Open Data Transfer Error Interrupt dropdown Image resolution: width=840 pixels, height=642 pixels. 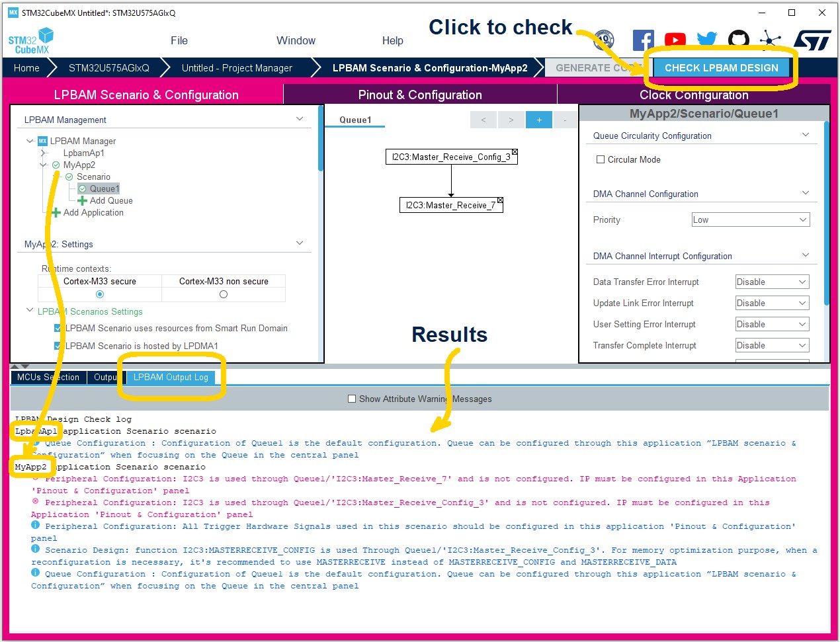(773, 282)
